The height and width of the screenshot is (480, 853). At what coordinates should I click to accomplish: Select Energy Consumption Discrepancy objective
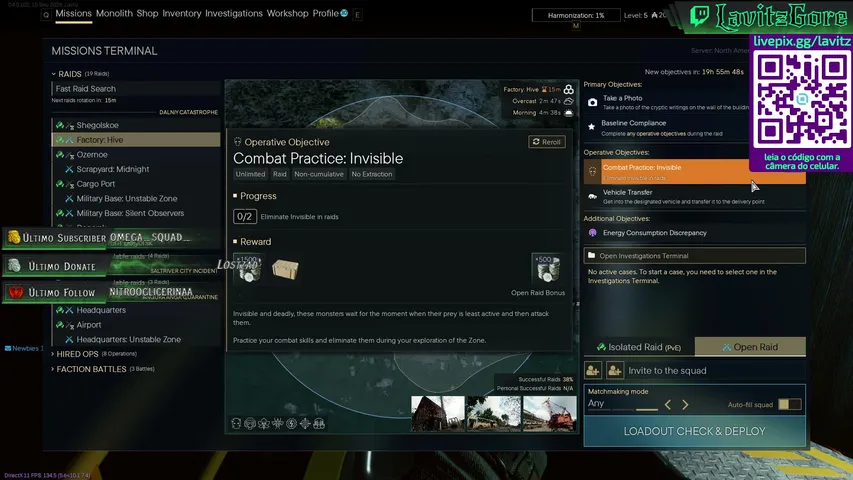click(695, 233)
